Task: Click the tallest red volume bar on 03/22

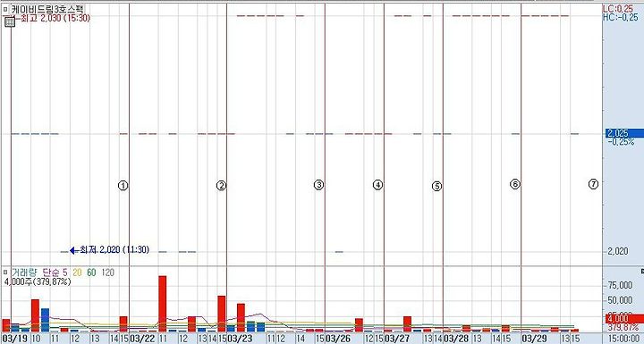Action: point(162,304)
